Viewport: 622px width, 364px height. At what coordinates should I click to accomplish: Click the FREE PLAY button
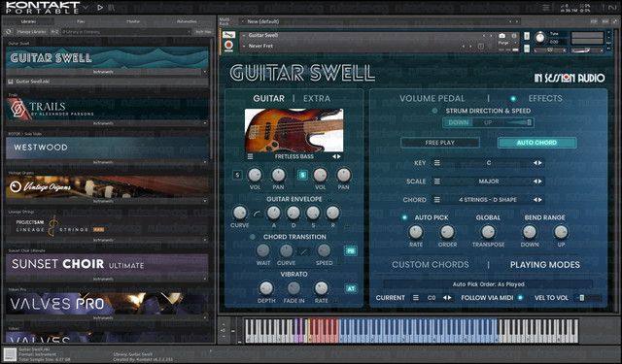click(440, 143)
